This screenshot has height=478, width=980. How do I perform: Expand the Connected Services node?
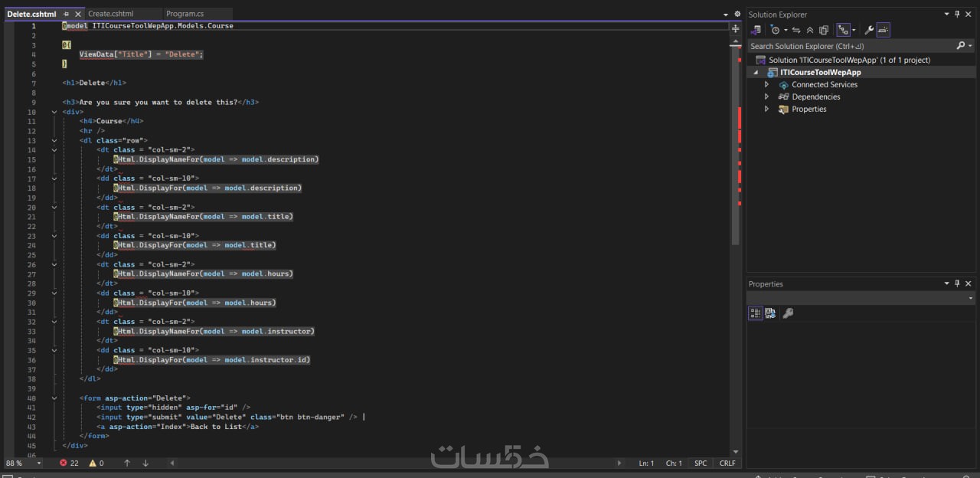[767, 84]
